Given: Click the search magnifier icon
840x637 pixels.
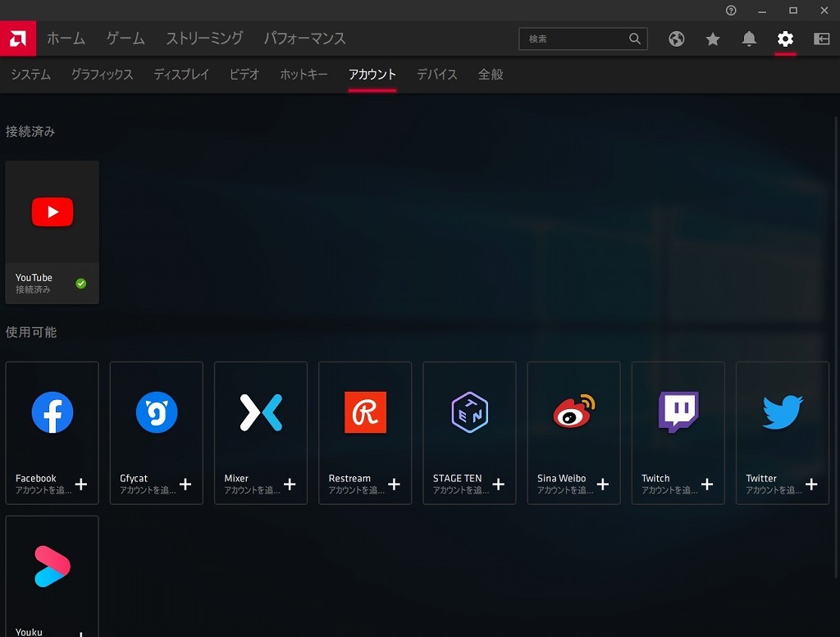Looking at the screenshot, I should point(635,39).
